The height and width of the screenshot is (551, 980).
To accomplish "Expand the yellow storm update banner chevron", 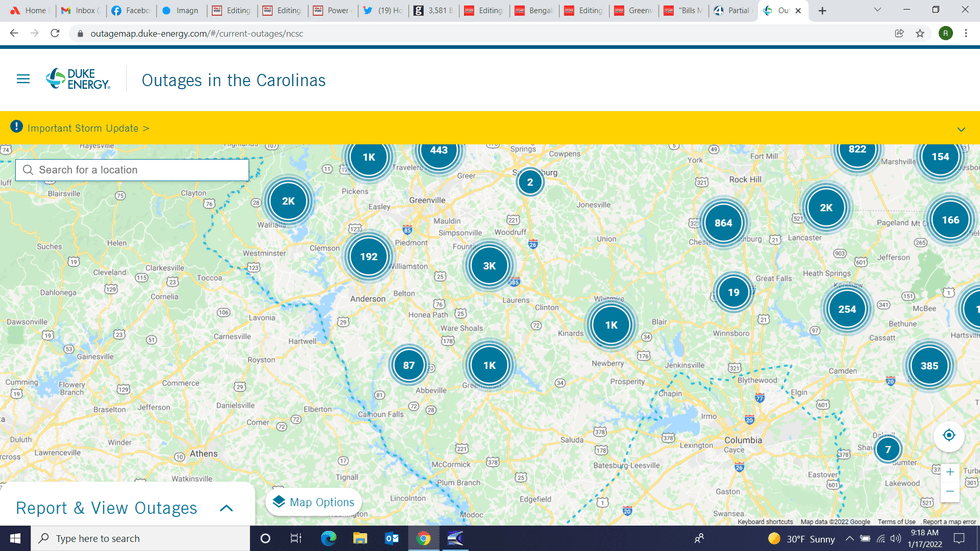I will point(961,129).
